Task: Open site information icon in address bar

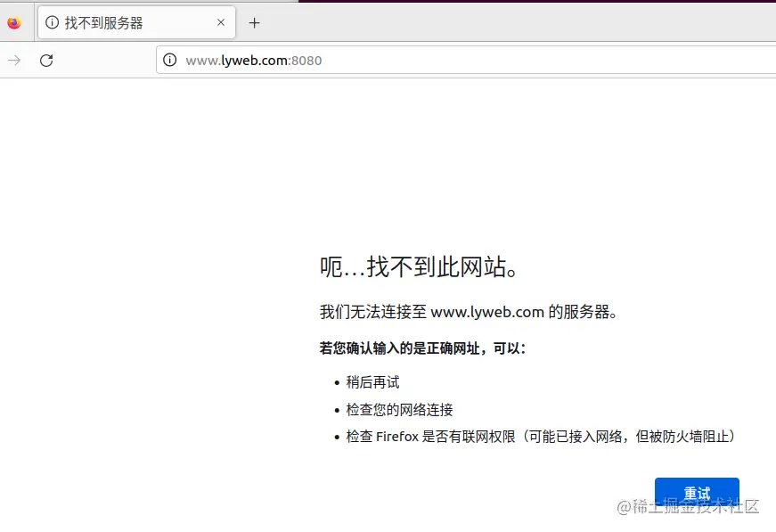Action: (170, 60)
